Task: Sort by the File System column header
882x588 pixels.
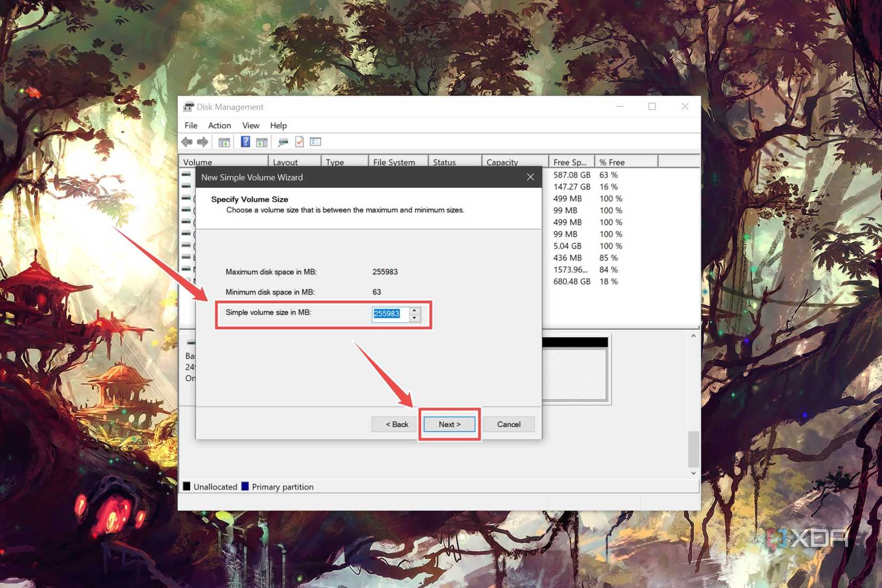Action: (398, 162)
